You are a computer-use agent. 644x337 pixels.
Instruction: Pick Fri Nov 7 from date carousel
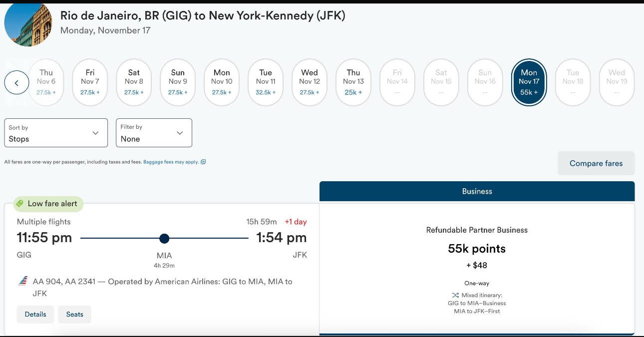(x=90, y=82)
